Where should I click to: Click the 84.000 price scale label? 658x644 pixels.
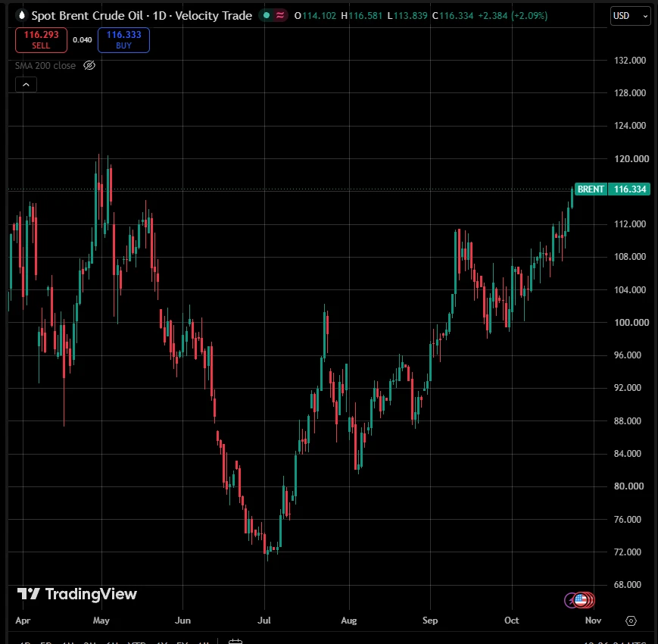(628, 453)
